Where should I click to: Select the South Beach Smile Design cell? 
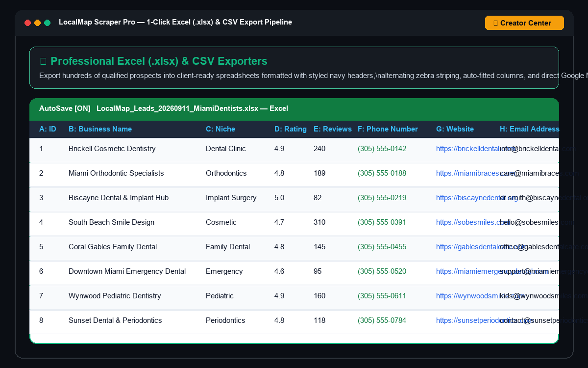click(111, 222)
